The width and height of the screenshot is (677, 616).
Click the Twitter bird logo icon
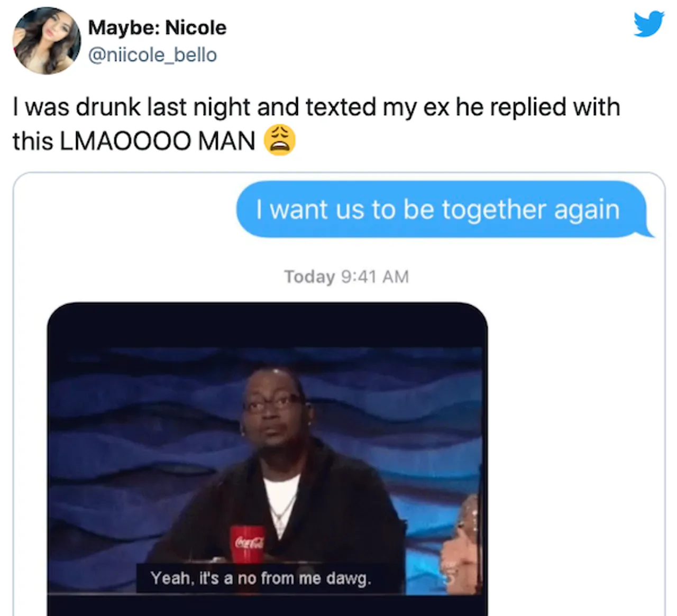pyautogui.click(x=649, y=24)
